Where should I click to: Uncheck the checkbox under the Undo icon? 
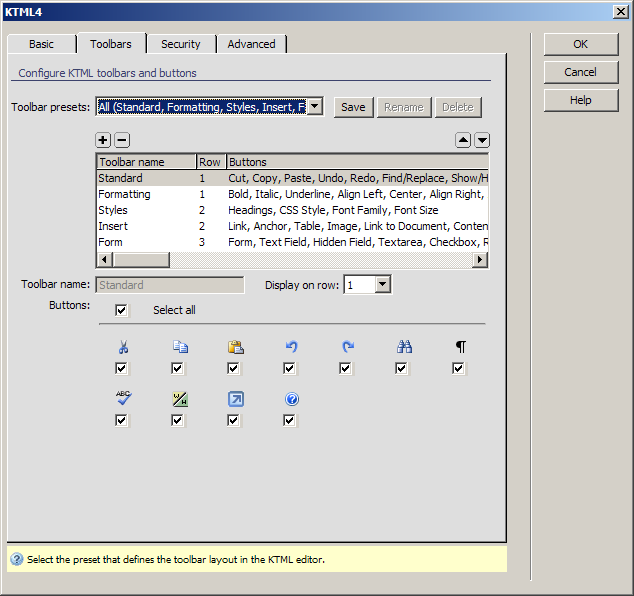point(289,368)
